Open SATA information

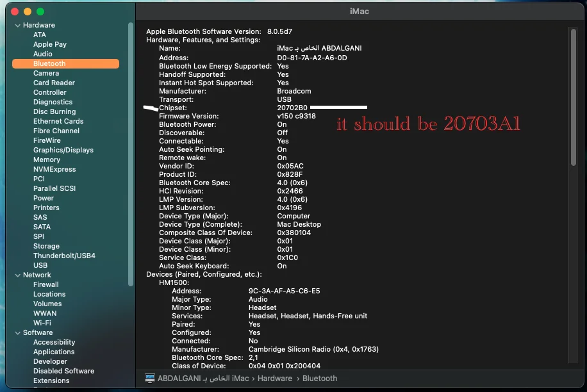(42, 227)
